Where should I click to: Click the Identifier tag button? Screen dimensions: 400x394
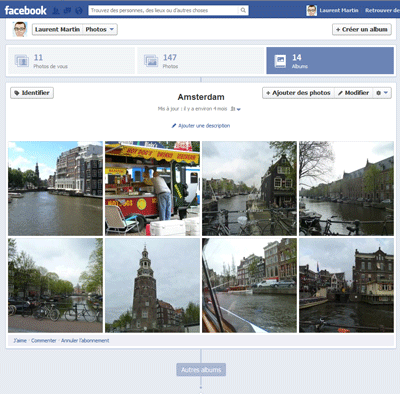point(32,93)
